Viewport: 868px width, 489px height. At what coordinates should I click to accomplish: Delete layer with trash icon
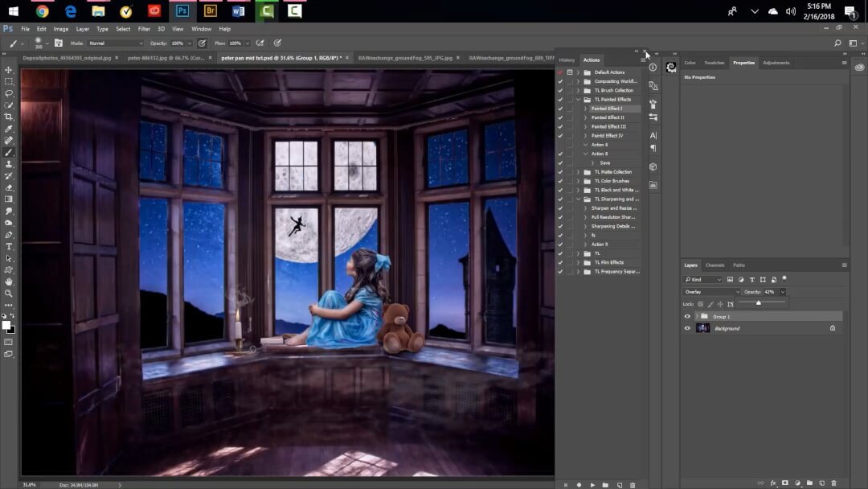pyautogui.click(x=834, y=483)
